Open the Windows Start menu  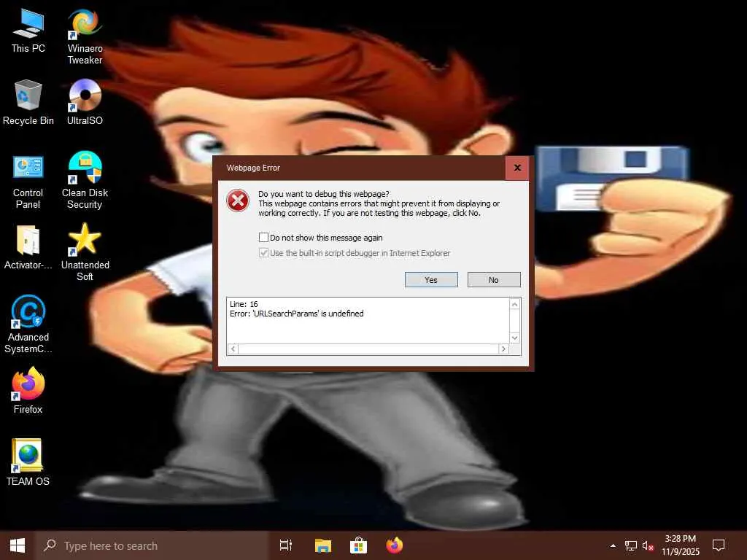18,545
